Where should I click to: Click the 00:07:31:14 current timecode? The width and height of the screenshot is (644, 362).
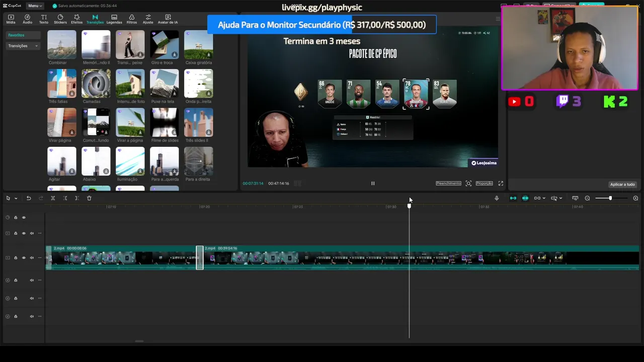coord(253,184)
